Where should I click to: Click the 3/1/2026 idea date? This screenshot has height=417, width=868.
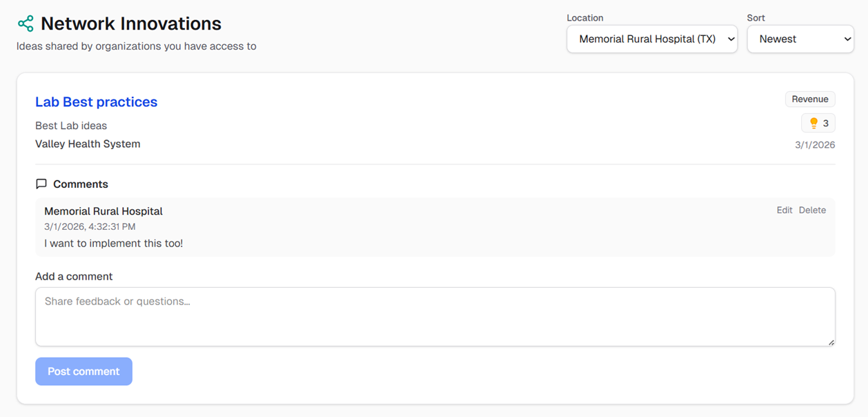(815, 145)
